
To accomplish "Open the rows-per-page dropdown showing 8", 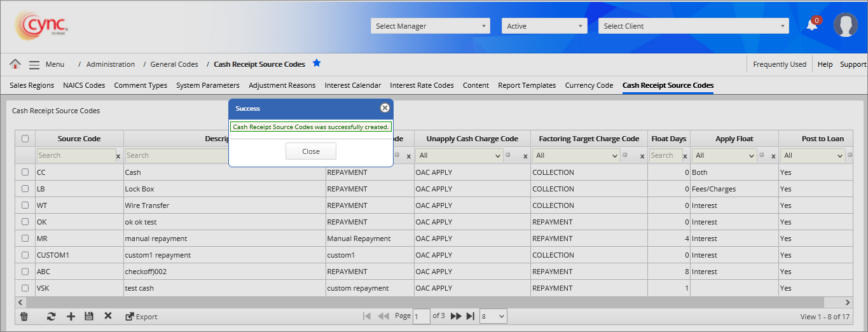I will (493, 316).
